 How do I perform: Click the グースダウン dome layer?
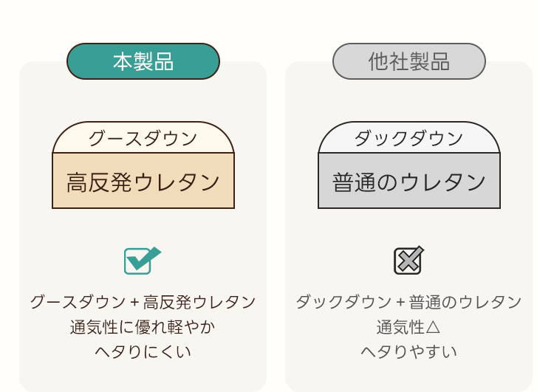coord(143,139)
